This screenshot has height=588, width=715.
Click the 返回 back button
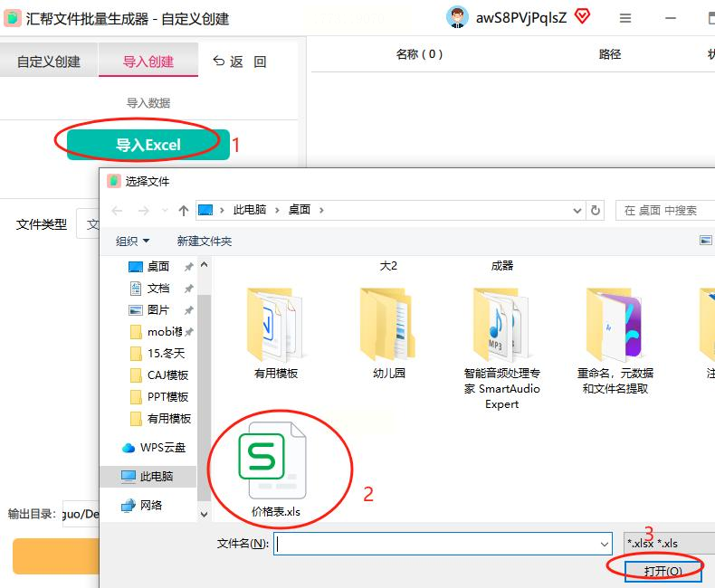coord(241,62)
